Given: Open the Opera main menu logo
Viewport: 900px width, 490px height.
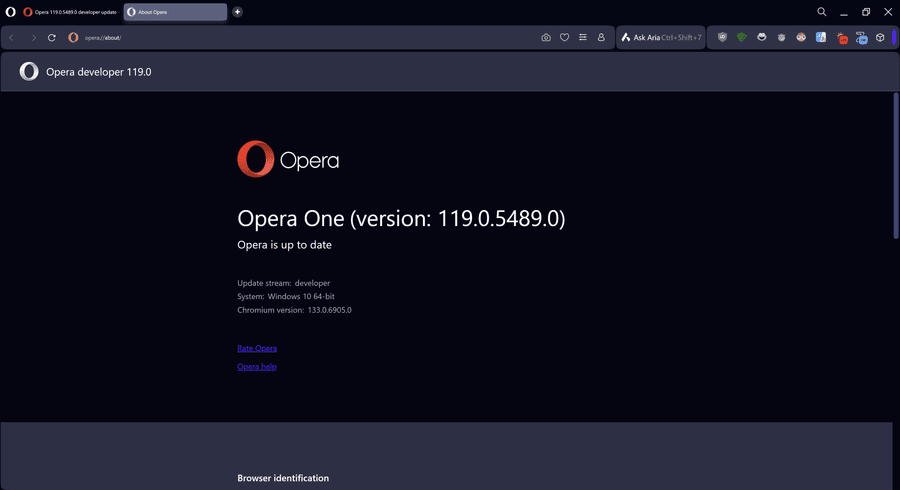Looking at the screenshot, I should 10,12.
